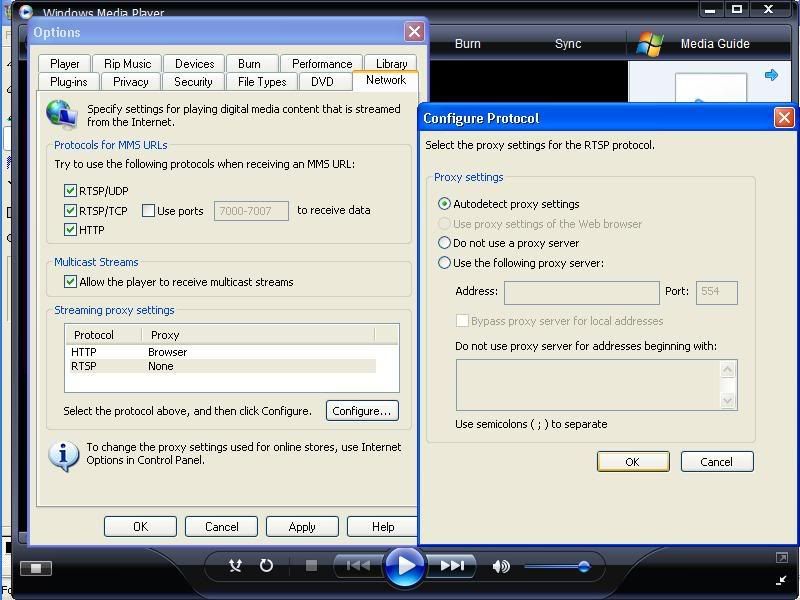Minimize the Windows Media Player window
This screenshot has width=800, height=600.
click(x=710, y=10)
